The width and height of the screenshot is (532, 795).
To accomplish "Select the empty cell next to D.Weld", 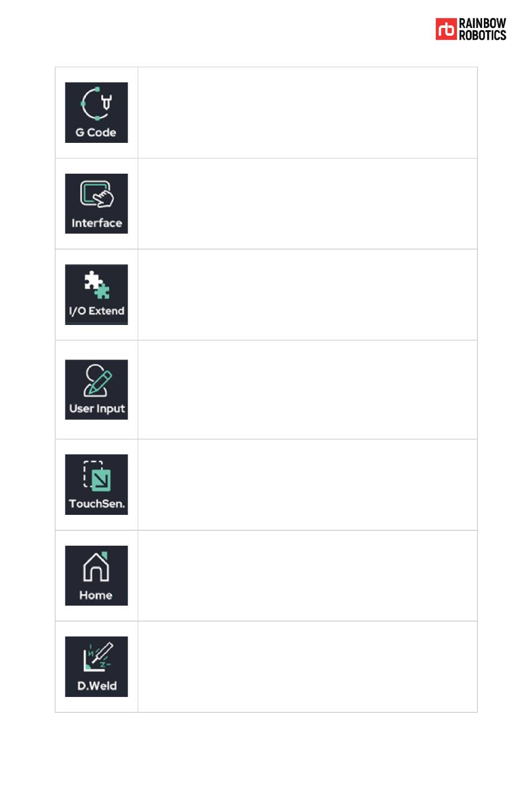I will click(x=307, y=667).
